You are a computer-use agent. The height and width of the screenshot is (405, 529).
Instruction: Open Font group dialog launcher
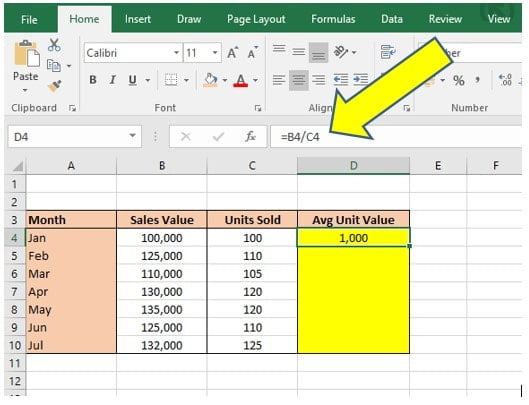(x=258, y=108)
